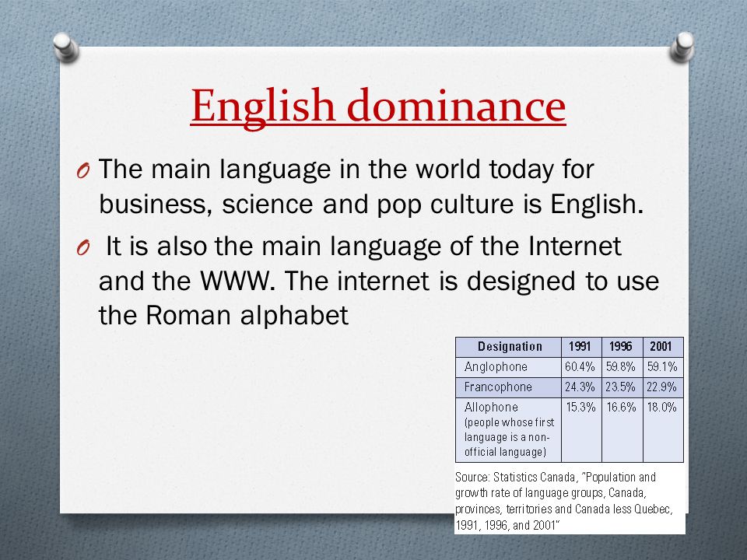
Task: Click the second red 'O' bullet marker
Action: pos(83,248)
